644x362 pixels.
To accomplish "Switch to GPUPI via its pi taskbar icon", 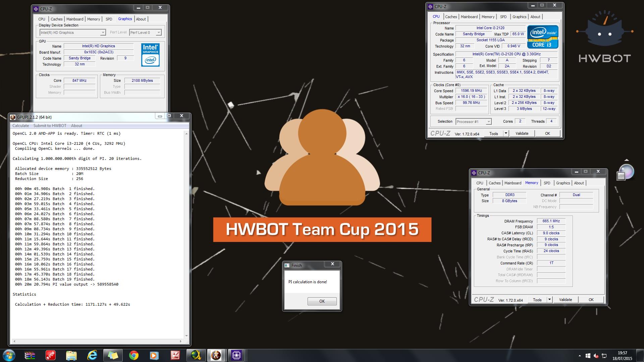I will [x=216, y=355].
